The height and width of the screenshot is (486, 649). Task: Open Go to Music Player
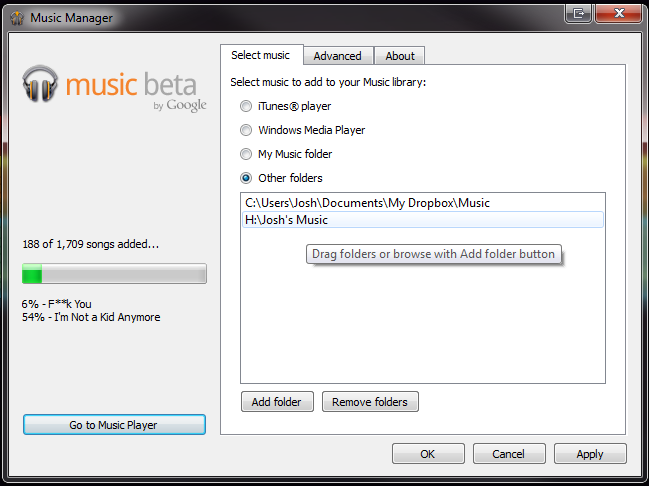[x=114, y=425]
